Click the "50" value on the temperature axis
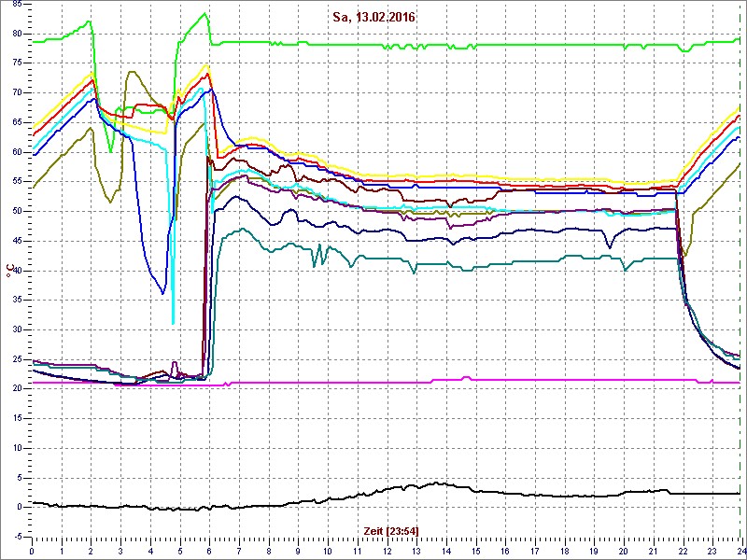Screen dimensions: 747x560 17,212
